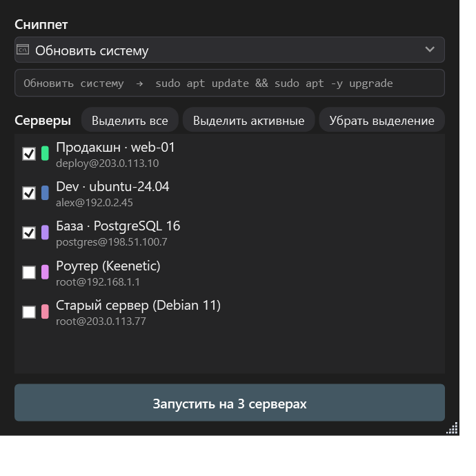This screenshot has height=476, width=476.
Task: Click the address alex@192.0.2.45
Action: tap(95, 203)
